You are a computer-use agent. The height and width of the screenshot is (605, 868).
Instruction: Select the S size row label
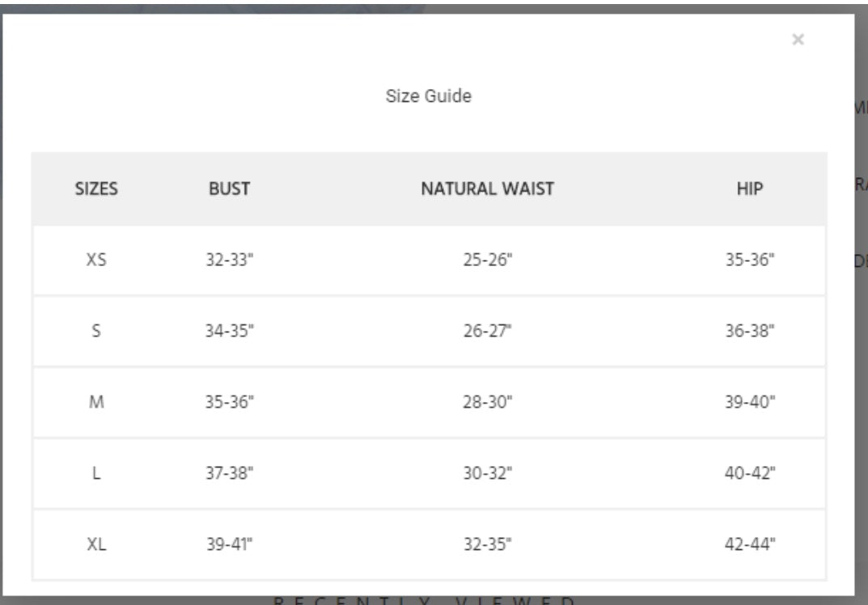pyautogui.click(x=96, y=331)
